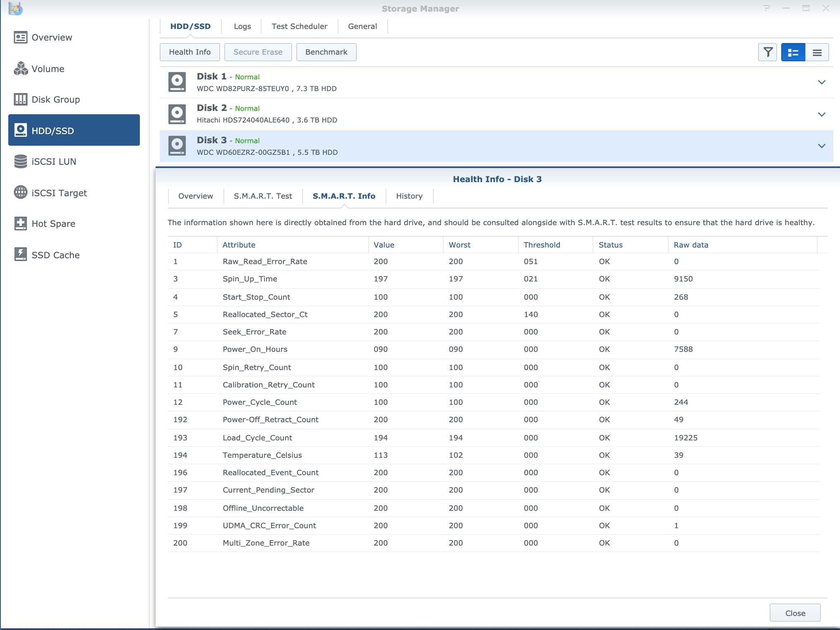This screenshot has height=630, width=840.
Task: Switch to History tab
Action: [x=409, y=196]
